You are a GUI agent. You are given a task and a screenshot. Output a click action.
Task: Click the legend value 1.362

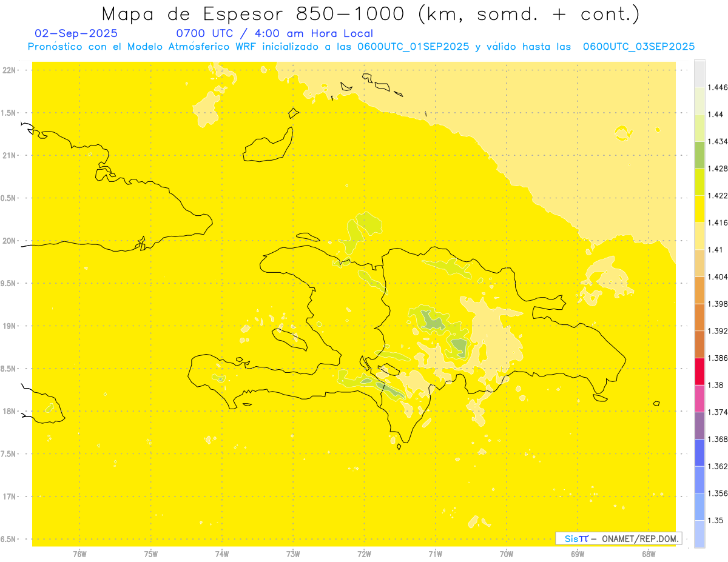coord(718,466)
